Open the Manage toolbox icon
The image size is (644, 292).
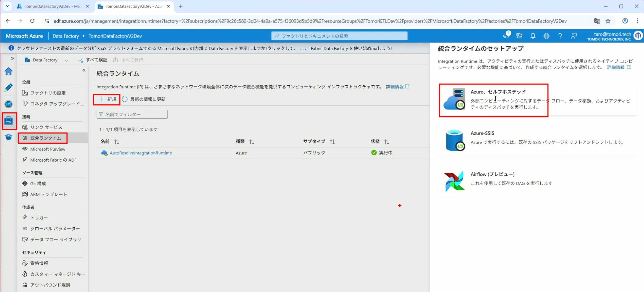tap(9, 121)
